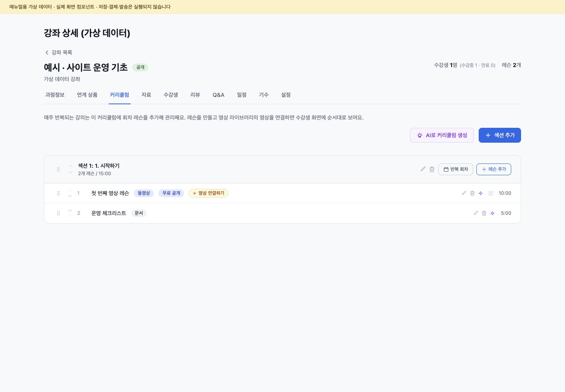Delete 운영 체크리스트 using its trash icon

coord(484,213)
